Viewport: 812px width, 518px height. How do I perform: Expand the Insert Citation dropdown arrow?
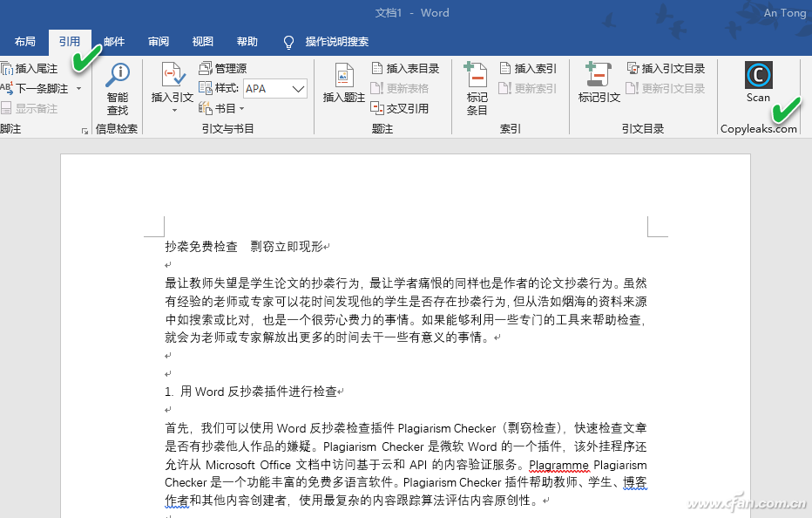(174, 111)
